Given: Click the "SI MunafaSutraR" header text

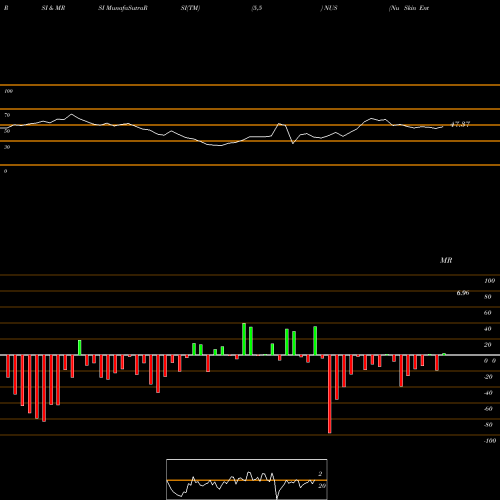Looking at the screenshot, I should [x=123, y=8].
